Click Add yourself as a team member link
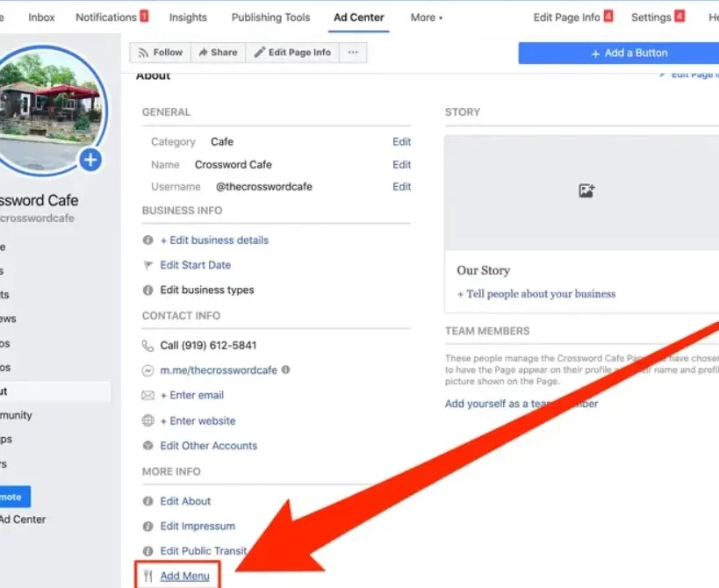Screen dimensions: 719x588 click(x=521, y=404)
